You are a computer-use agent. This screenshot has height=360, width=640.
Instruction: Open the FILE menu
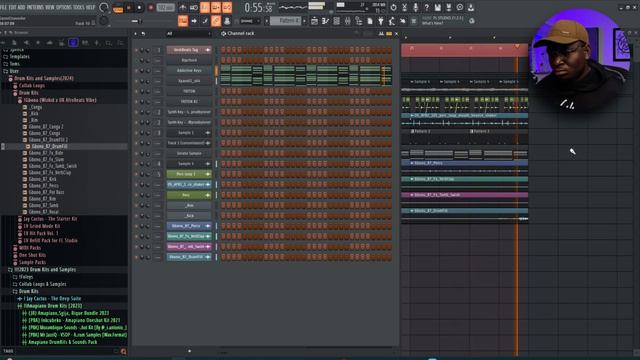coord(4,7)
